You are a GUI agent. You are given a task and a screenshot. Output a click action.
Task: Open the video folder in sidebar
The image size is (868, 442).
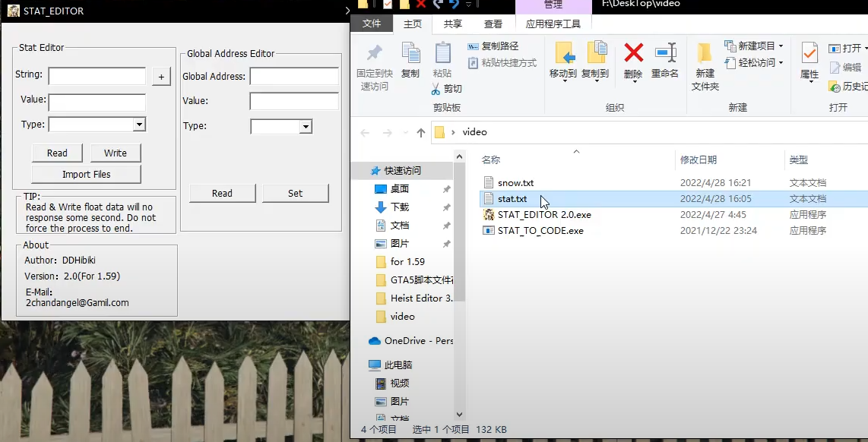pyautogui.click(x=402, y=317)
